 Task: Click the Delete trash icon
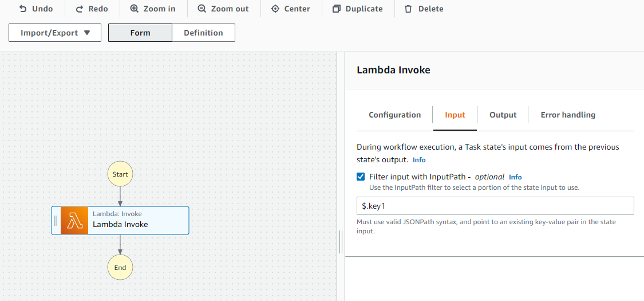pyautogui.click(x=408, y=9)
